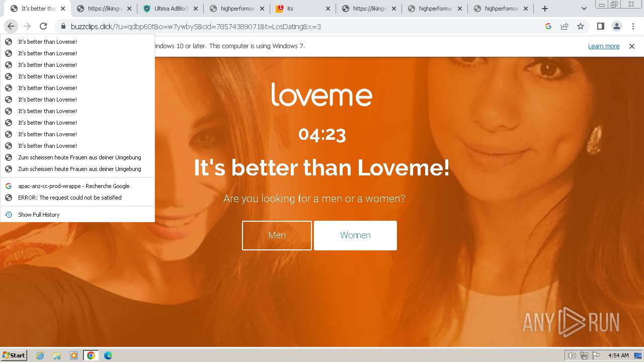Click the Learn more link
Viewport: 644px width, 362px height.
[x=604, y=46]
